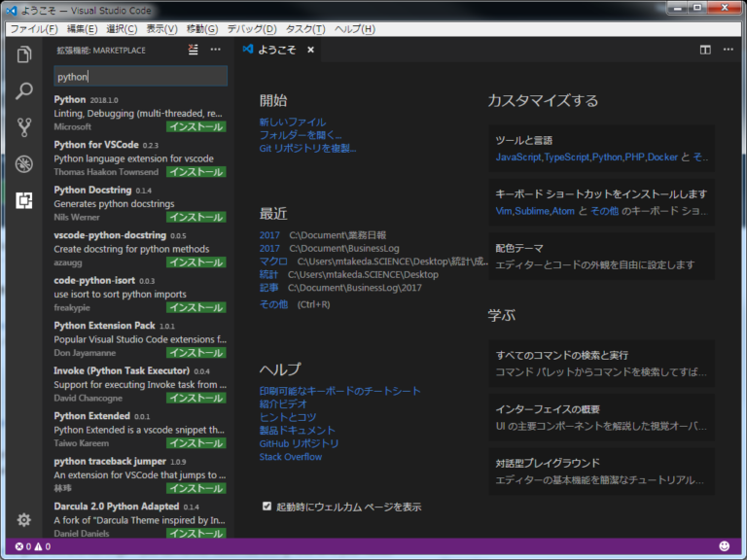Screen dimensions: 747x560
Task: Open the 編集(E) menu
Action: 82,29
